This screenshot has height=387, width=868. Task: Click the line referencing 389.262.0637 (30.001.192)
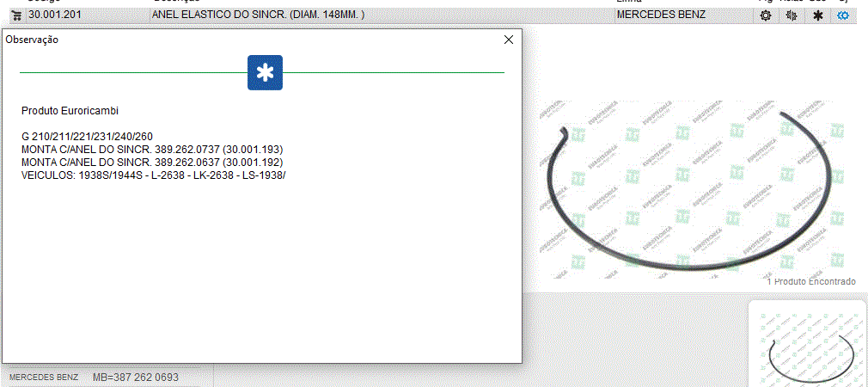click(152, 163)
